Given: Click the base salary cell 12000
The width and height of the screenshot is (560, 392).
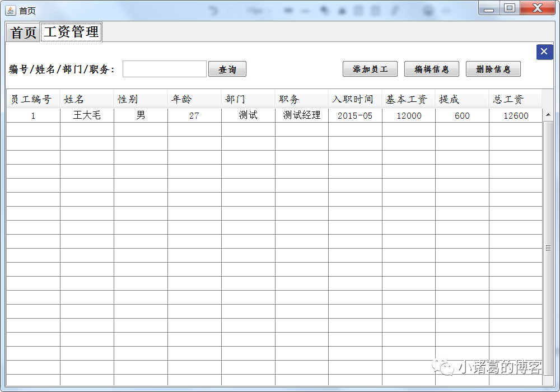Looking at the screenshot, I should pos(409,115).
